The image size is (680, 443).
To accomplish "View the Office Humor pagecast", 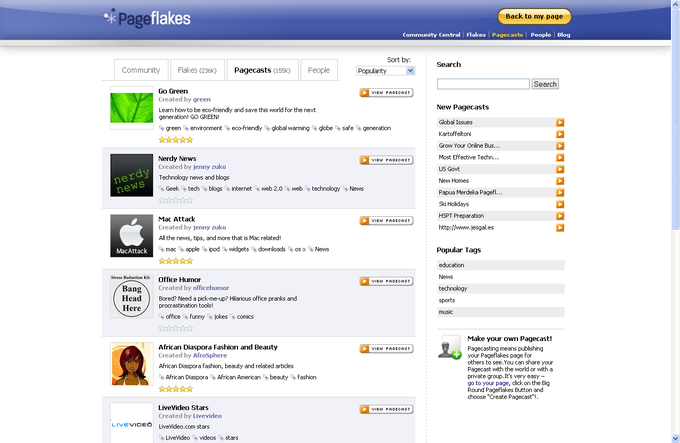I will (x=386, y=281).
